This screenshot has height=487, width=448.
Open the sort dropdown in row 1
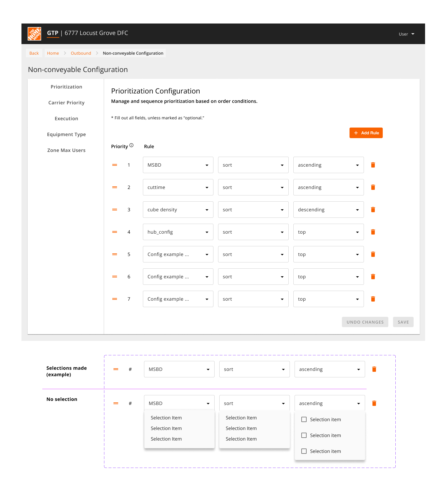click(253, 165)
